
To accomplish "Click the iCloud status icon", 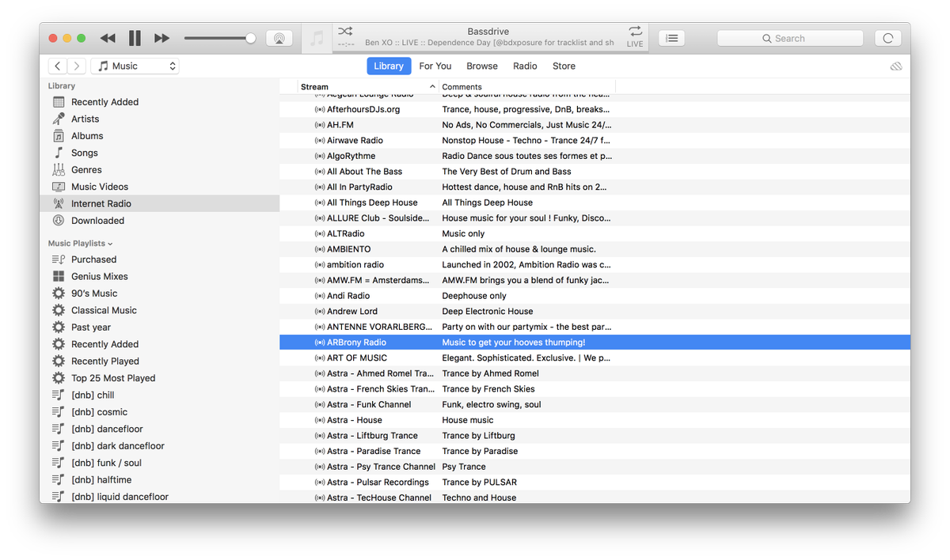I will click(896, 66).
